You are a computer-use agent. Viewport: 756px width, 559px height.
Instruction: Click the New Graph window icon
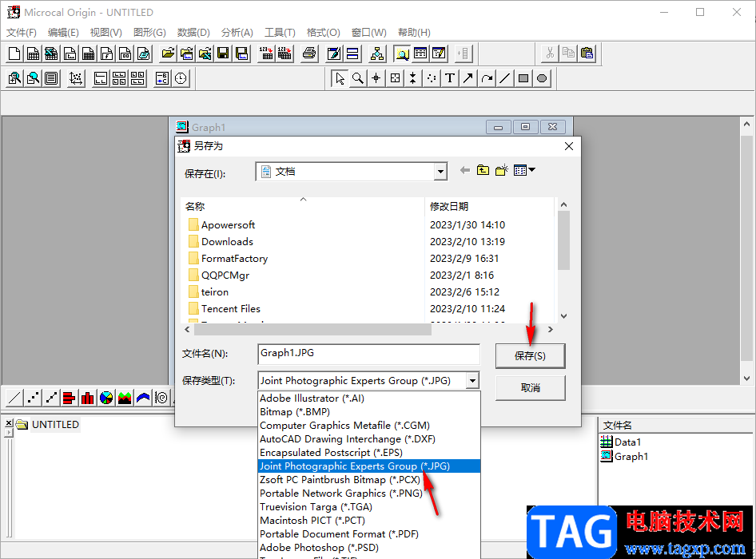70,54
